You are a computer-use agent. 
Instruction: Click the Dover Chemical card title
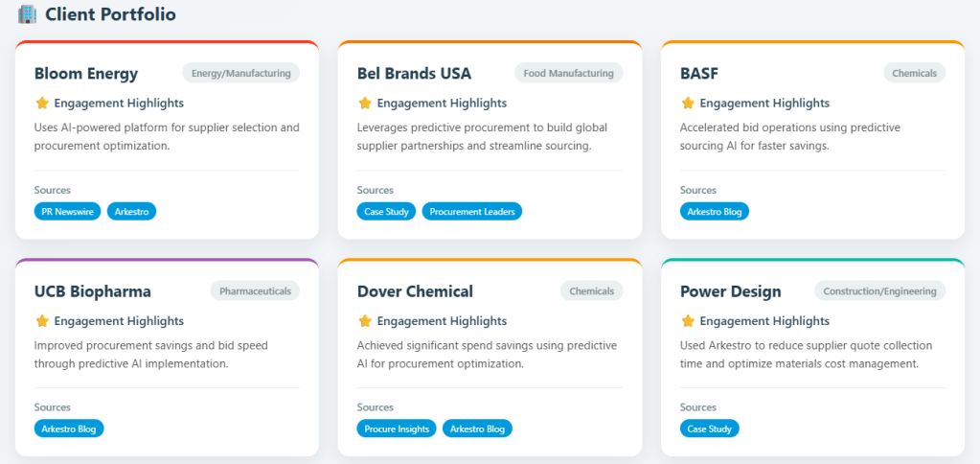click(415, 291)
